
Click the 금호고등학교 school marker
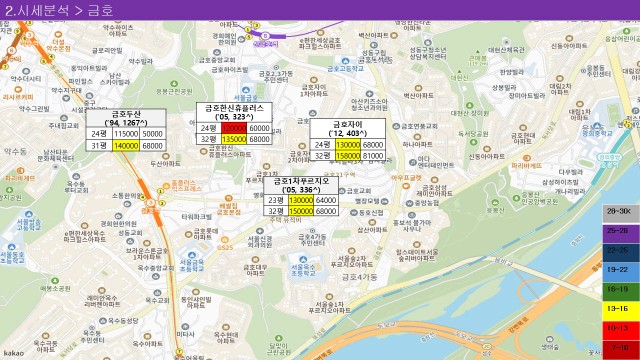click(345, 61)
